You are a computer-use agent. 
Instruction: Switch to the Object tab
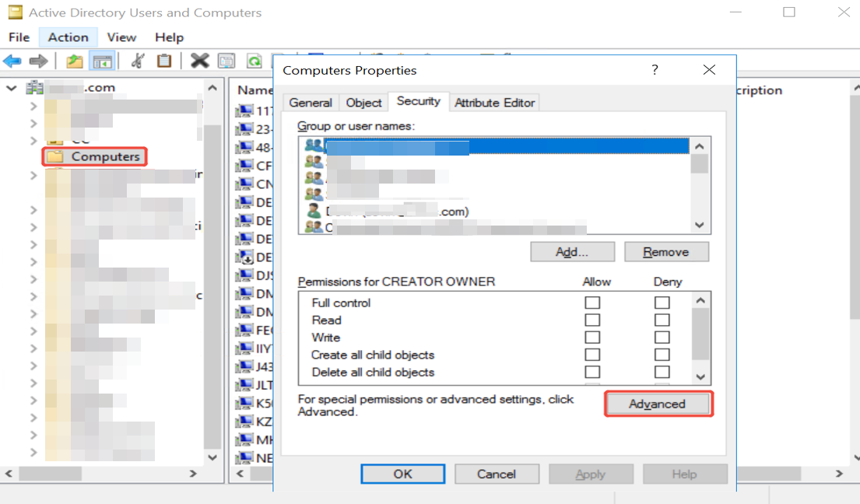click(363, 103)
